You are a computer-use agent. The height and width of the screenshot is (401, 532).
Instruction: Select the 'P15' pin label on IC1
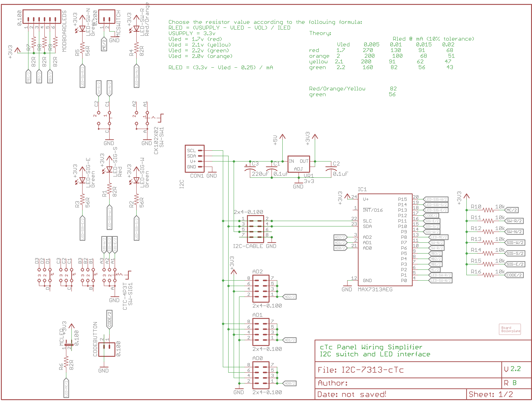[402, 199]
